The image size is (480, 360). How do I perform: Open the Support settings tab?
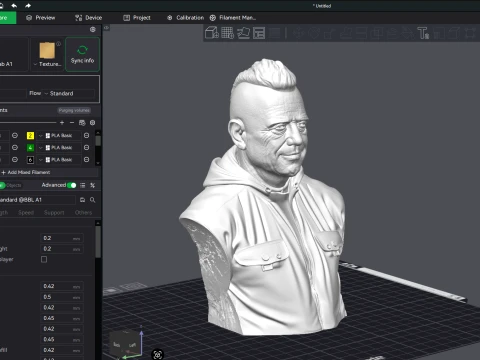point(54,212)
